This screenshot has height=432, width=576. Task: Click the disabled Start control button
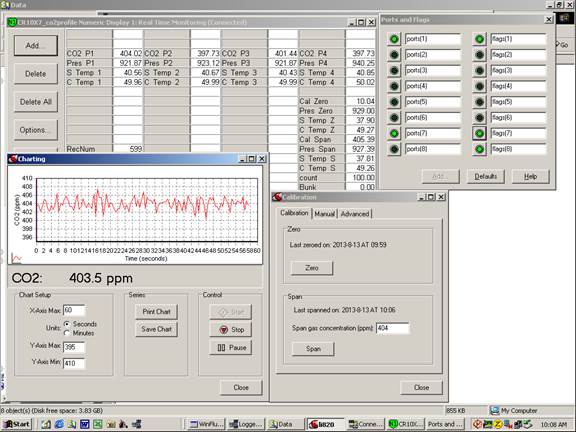[x=231, y=312]
